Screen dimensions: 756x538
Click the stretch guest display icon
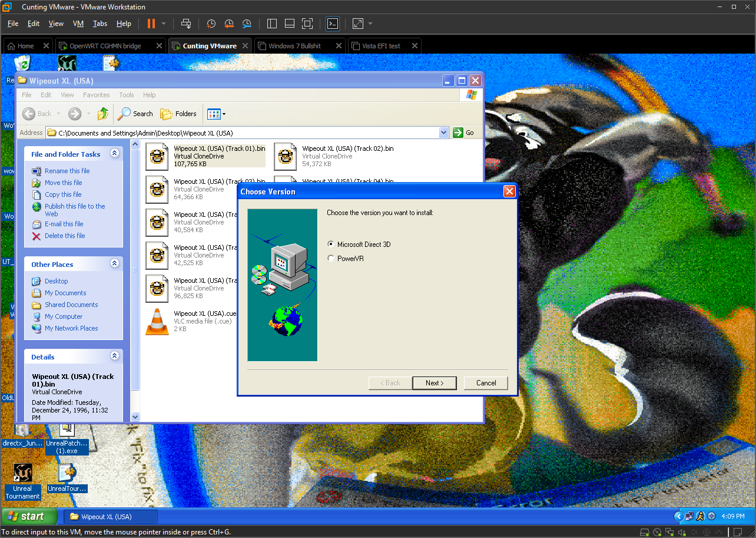point(358,24)
